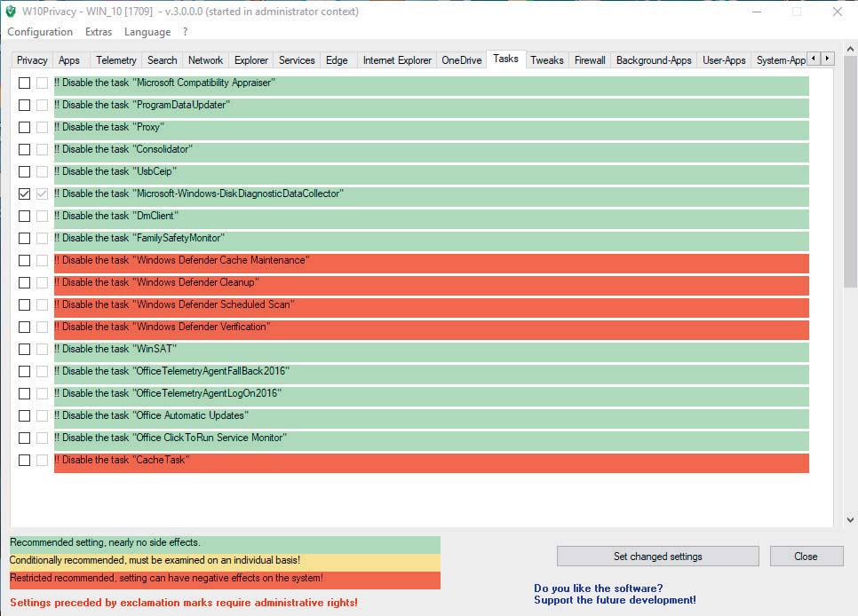Open the question mark help menu
The image size is (858, 616).
click(186, 32)
